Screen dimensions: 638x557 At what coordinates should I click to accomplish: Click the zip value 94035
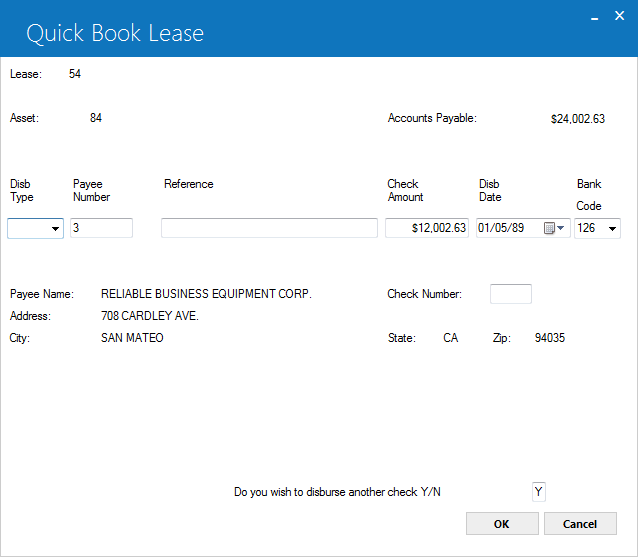pos(550,338)
